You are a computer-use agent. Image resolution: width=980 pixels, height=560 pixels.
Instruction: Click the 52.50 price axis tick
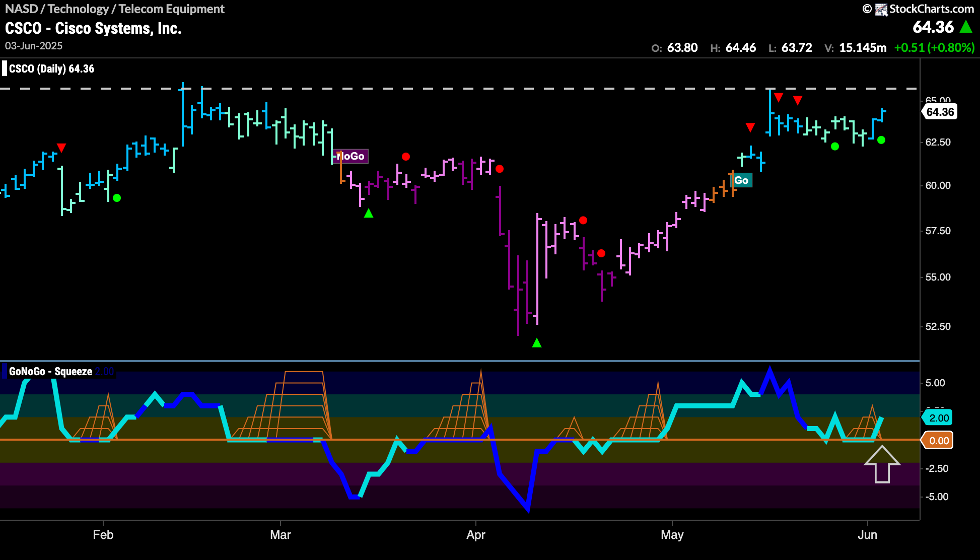point(938,327)
